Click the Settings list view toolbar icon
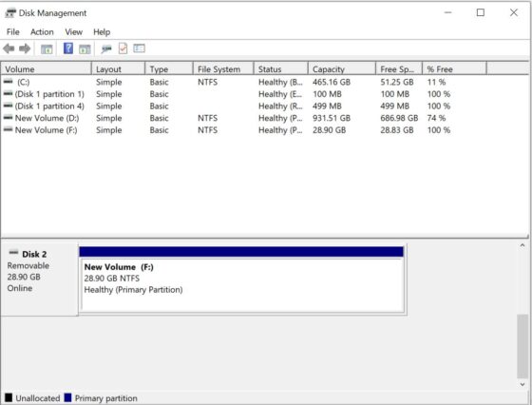Image resolution: width=532 pixels, height=405 pixels. point(139,48)
